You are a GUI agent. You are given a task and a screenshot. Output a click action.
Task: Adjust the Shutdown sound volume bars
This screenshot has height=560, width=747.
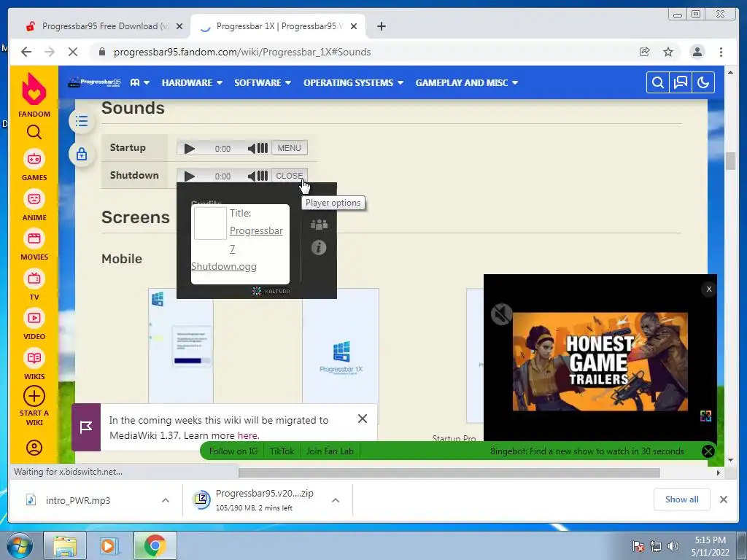(x=263, y=176)
